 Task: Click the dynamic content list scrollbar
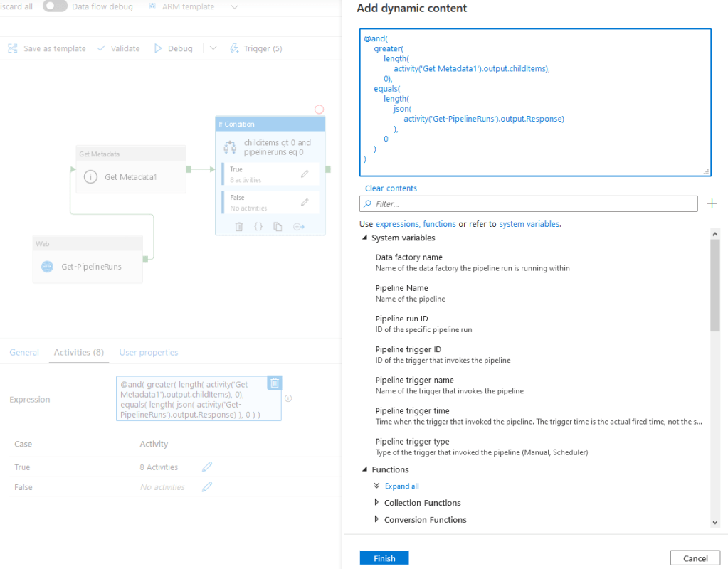(x=714, y=284)
